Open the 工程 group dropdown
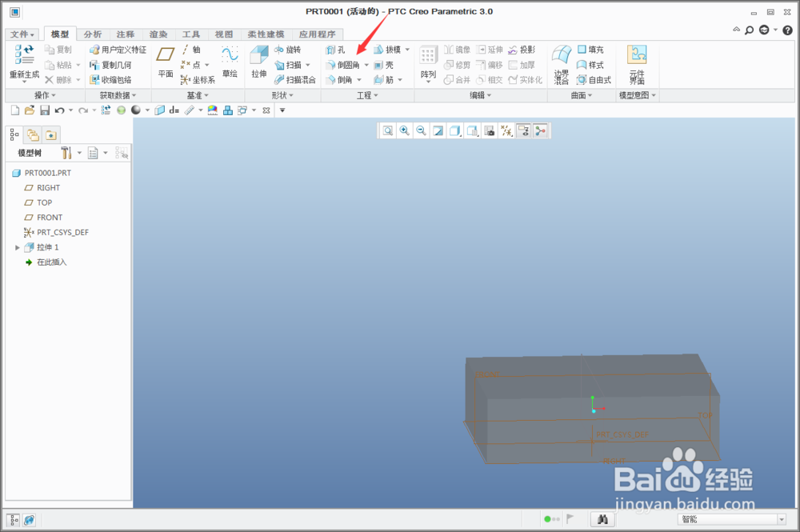The image size is (800, 532). pyautogui.click(x=367, y=95)
